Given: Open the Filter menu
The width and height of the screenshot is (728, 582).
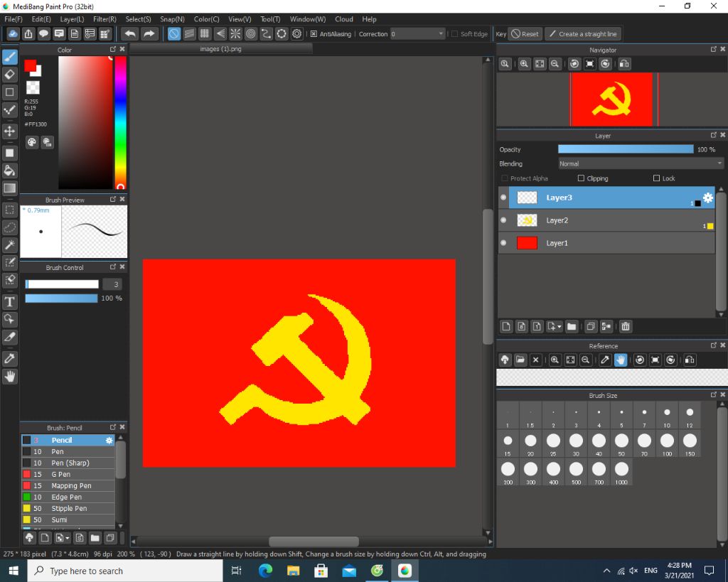Looking at the screenshot, I should (105, 19).
